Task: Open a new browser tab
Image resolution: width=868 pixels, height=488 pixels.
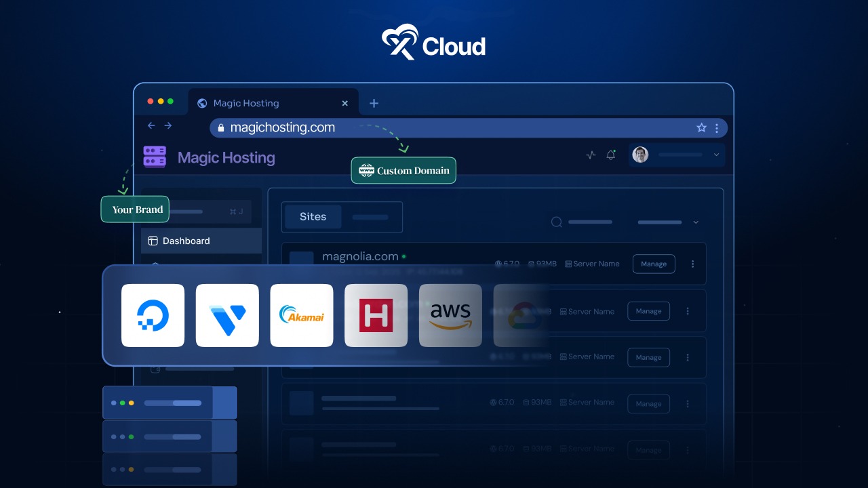Action: click(x=374, y=103)
